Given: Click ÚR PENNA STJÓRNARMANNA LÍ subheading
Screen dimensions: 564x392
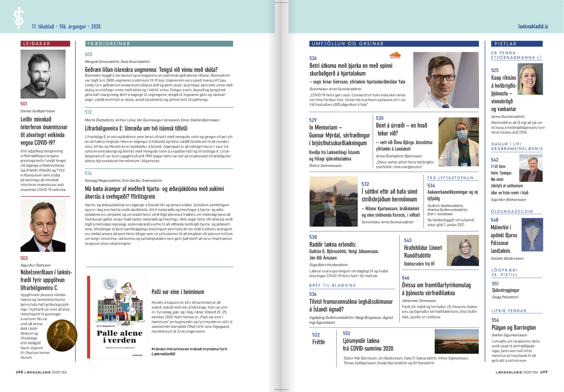Looking at the screenshot, I should click(516, 55).
